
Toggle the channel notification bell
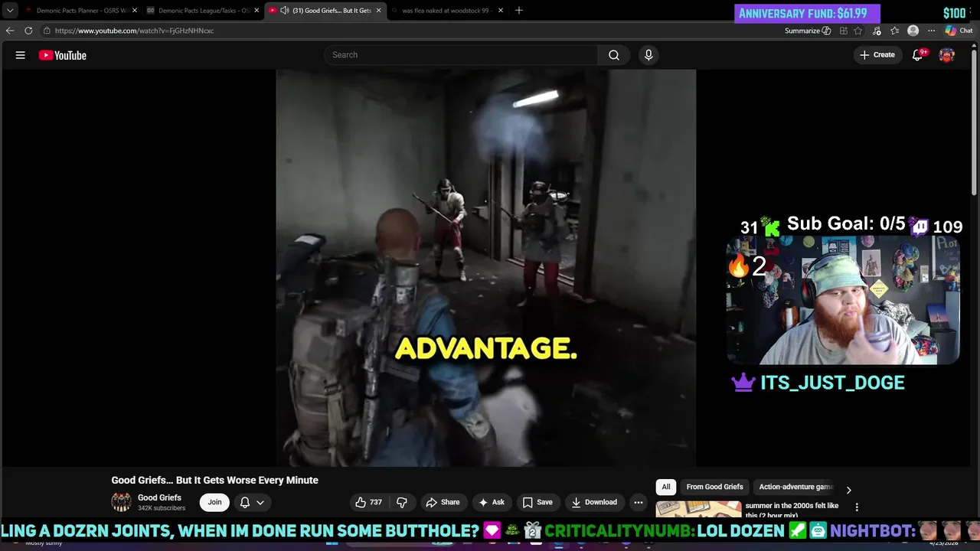(245, 502)
